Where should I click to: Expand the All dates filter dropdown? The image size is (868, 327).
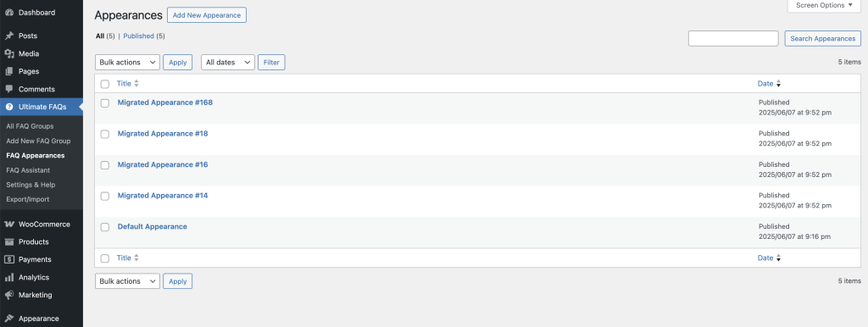click(x=227, y=63)
